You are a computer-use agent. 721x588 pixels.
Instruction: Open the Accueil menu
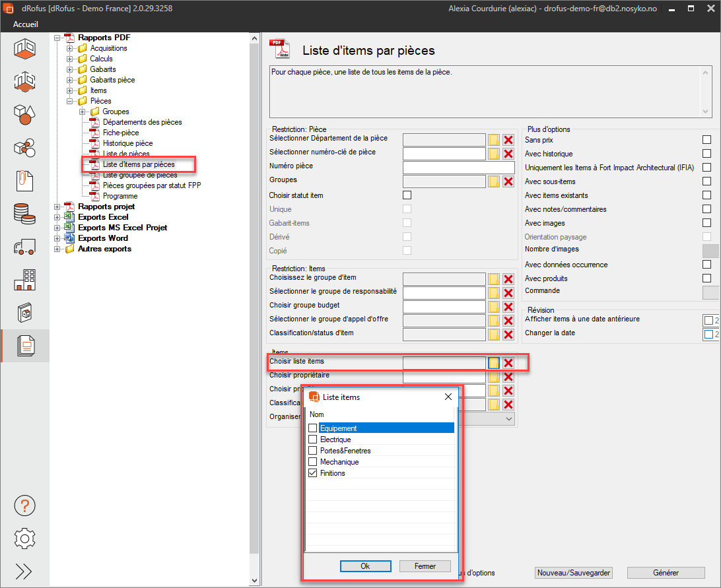point(26,24)
